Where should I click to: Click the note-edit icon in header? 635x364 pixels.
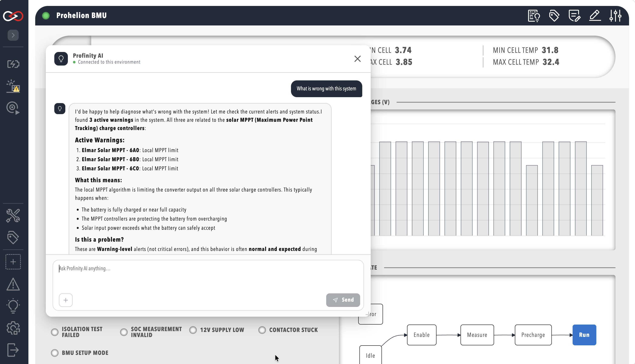[575, 16]
